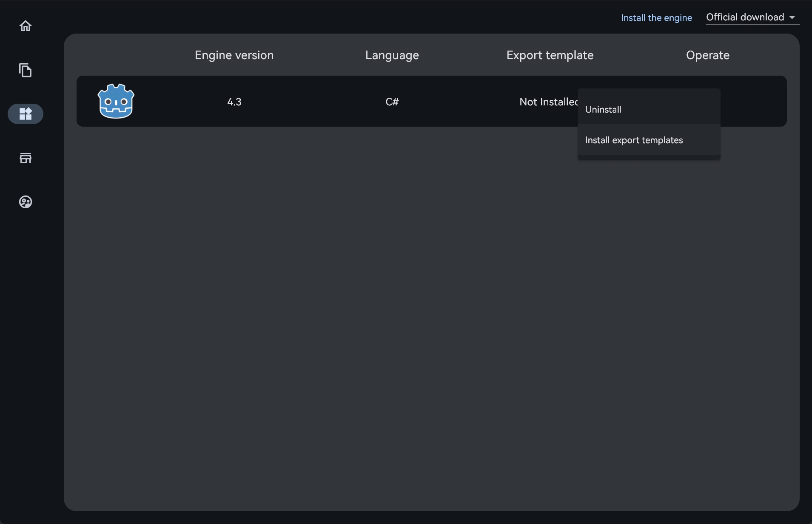The height and width of the screenshot is (524, 812).
Task: Click the Export template column header
Action: click(x=550, y=55)
